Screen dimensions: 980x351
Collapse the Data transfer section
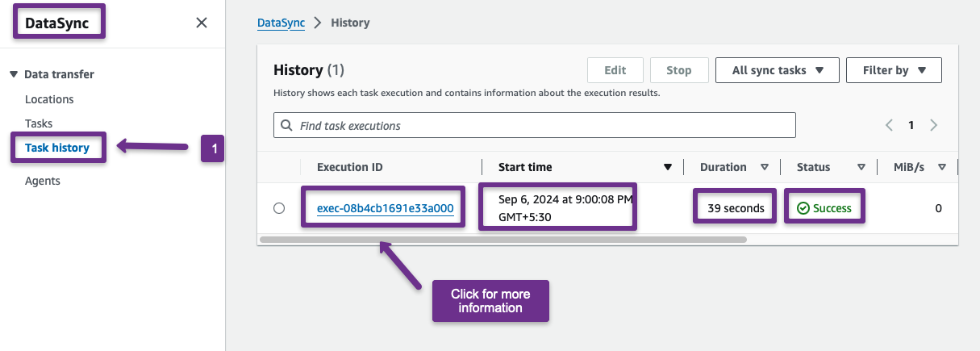(x=14, y=74)
